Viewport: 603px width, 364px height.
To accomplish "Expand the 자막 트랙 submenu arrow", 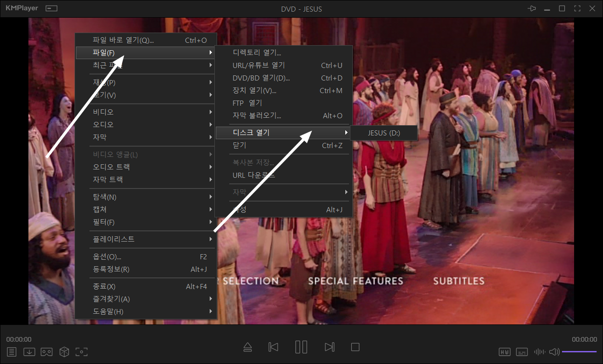I will click(x=211, y=179).
